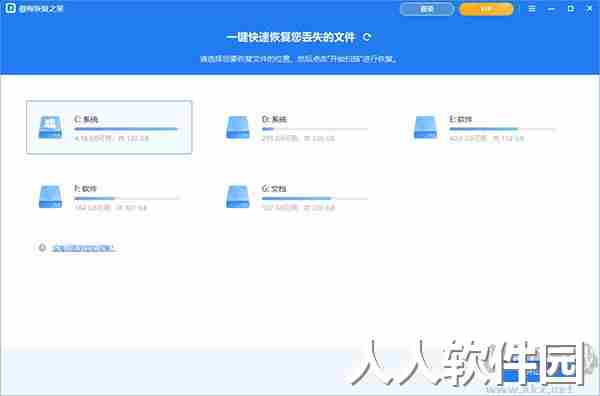Click the C: drive free-space text

[x=111, y=138]
